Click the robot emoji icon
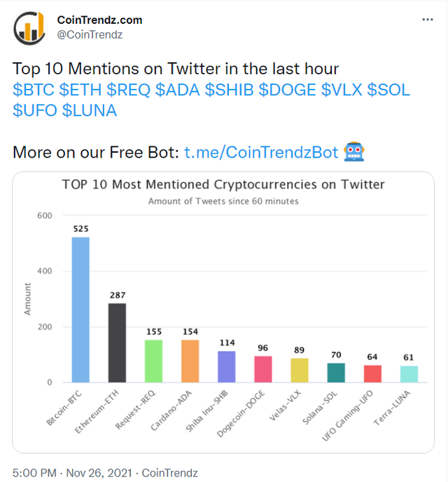The height and width of the screenshot is (482, 448). tap(354, 151)
